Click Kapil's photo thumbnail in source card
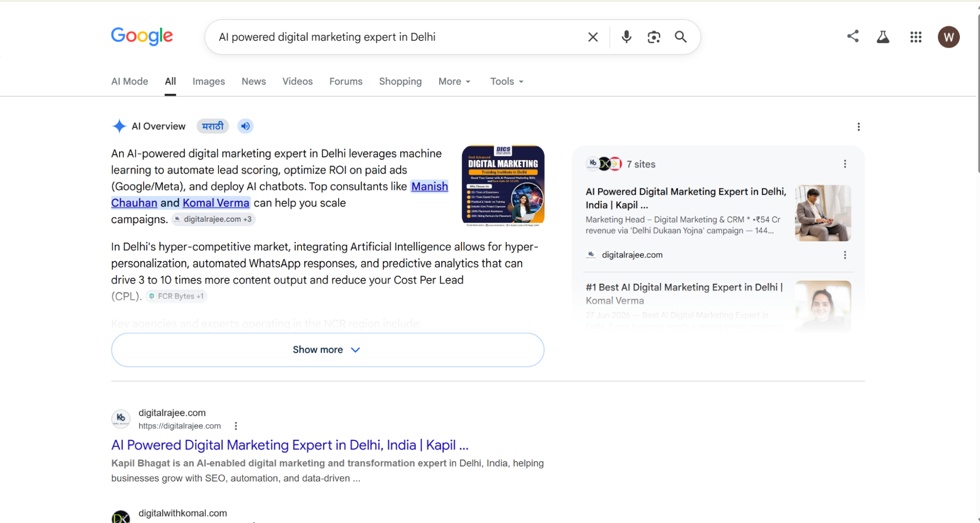 (823, 213)
